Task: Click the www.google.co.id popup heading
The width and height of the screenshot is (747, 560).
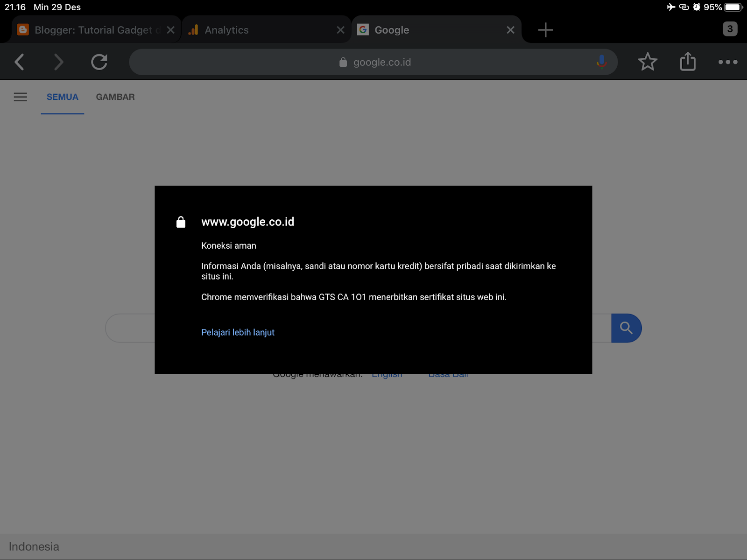Action: (247, 222)
